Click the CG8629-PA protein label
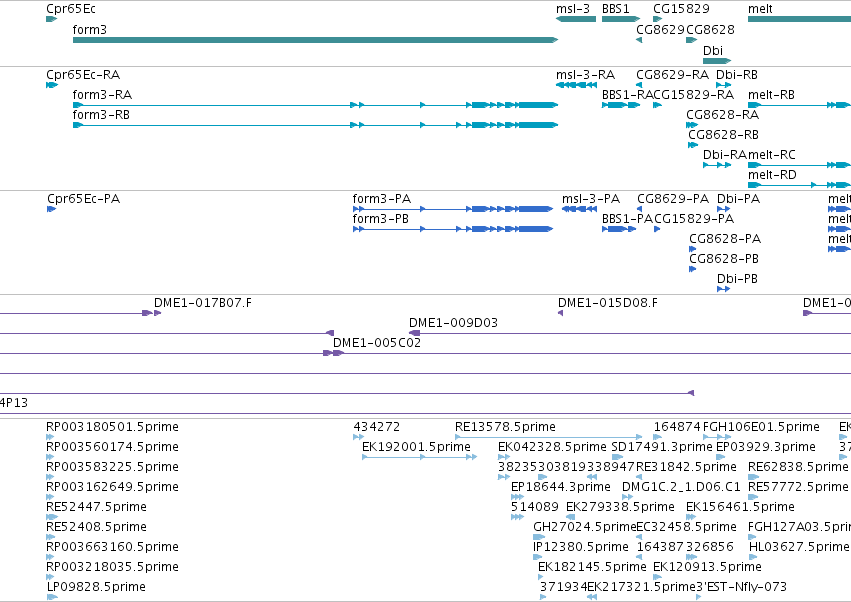 tap(673, 199)
